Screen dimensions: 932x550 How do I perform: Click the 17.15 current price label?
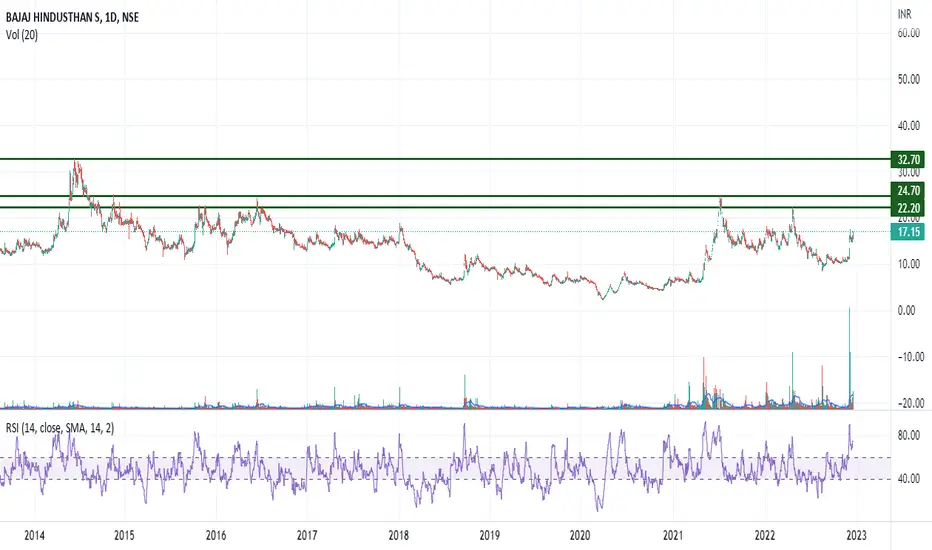tap(908, 232)
